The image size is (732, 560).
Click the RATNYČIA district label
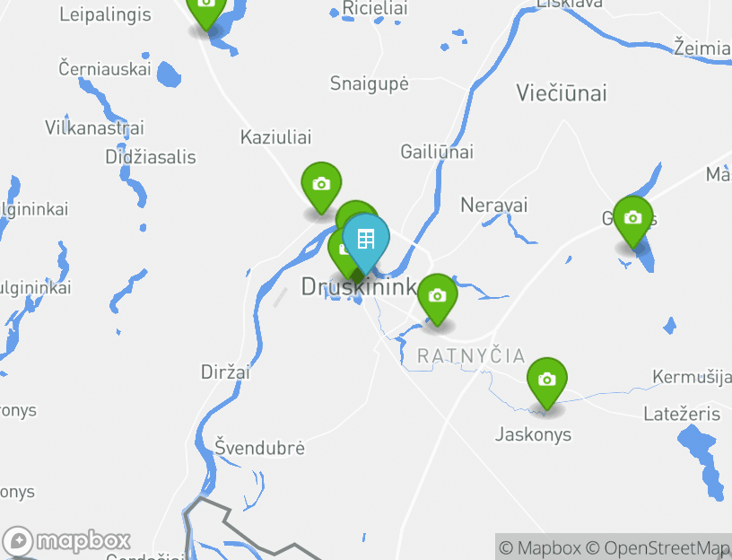click(x=472, y=356)
